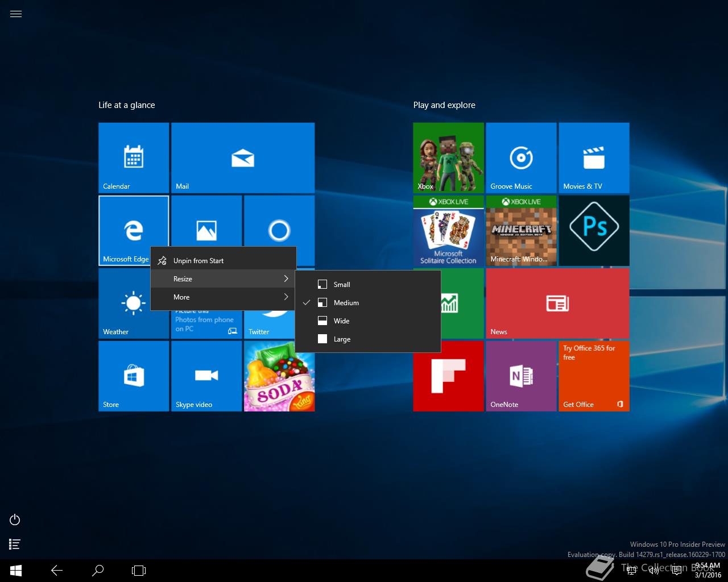Open the Calendar tile
This screenshot has height=582, width=728.
pos(134,158)
